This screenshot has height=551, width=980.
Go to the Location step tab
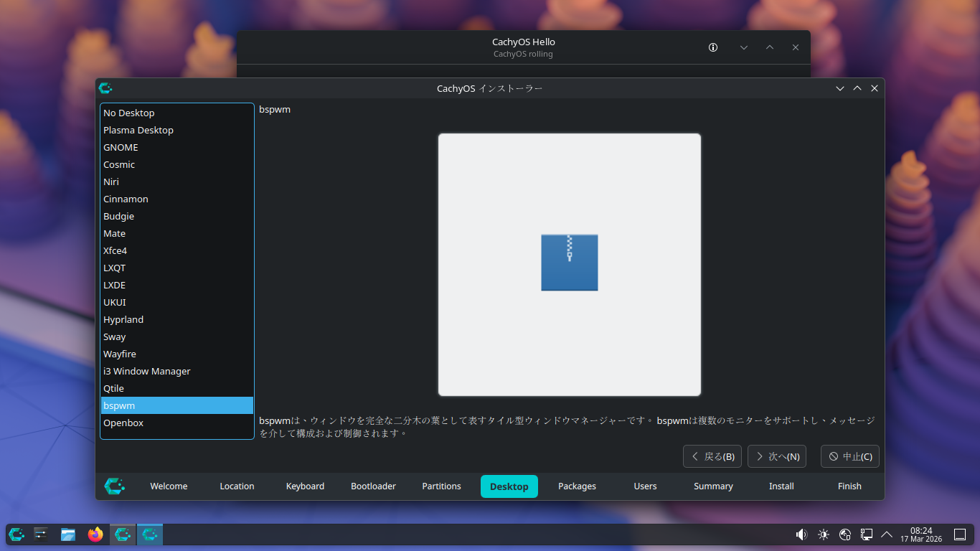click(237, 486)
